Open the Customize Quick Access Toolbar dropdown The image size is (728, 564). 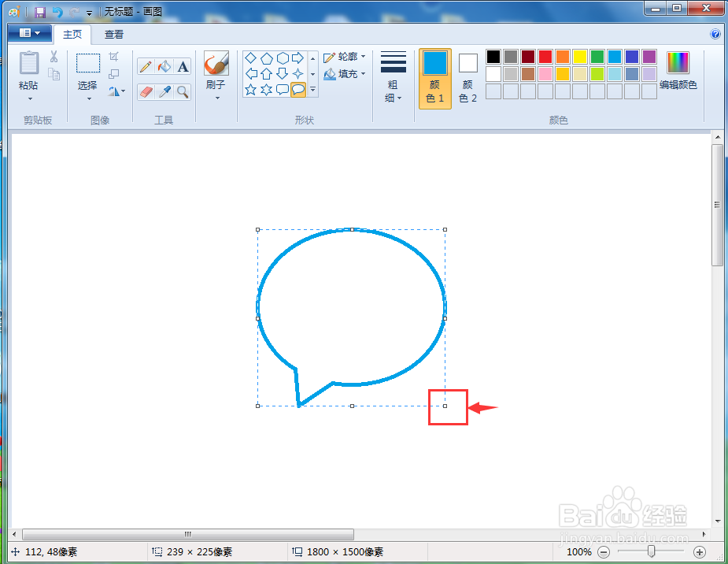pyautogui.click(x=89, y=13)
